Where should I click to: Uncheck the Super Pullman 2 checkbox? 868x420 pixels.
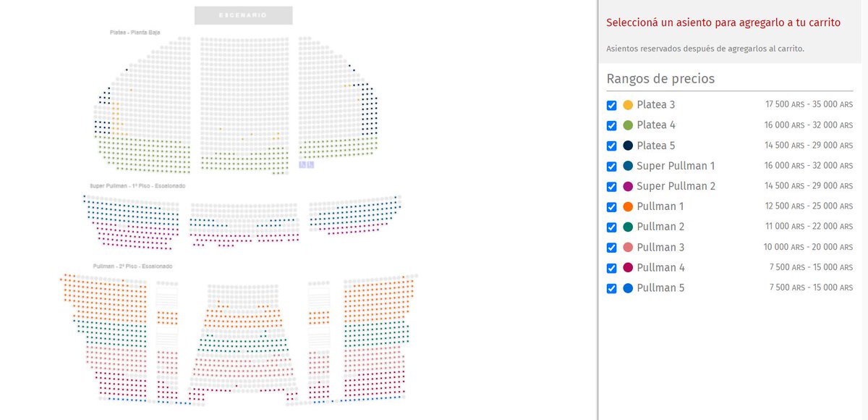(611, 186)
